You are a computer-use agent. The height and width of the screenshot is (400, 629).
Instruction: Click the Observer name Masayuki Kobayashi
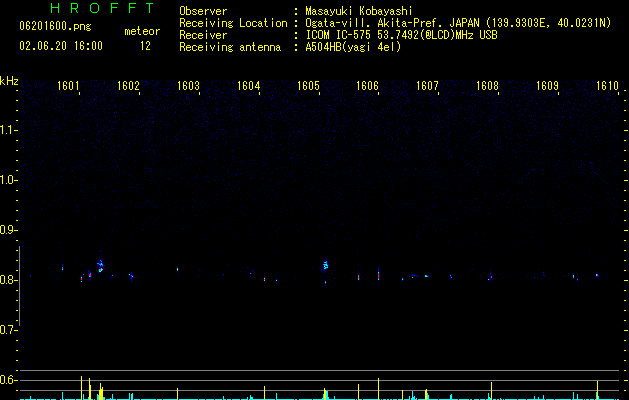click(x=359, y=11)
